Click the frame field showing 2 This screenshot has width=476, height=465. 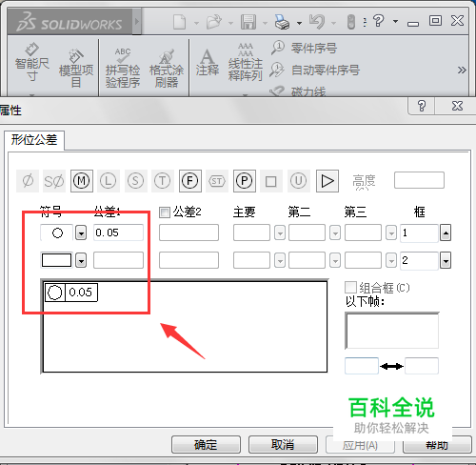[x=419, y=260]
